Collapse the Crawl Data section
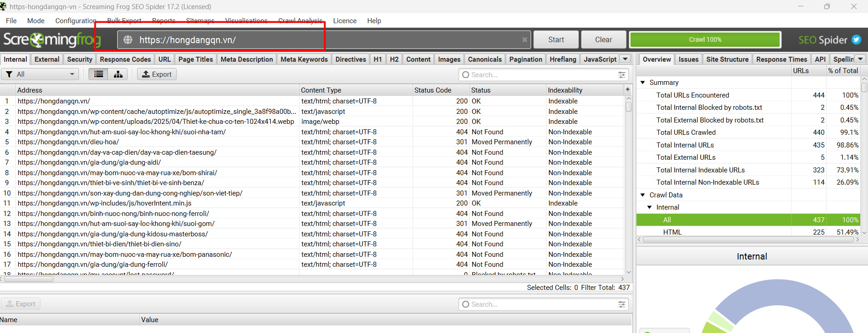The image size is (868, 333). coord(642,195)
